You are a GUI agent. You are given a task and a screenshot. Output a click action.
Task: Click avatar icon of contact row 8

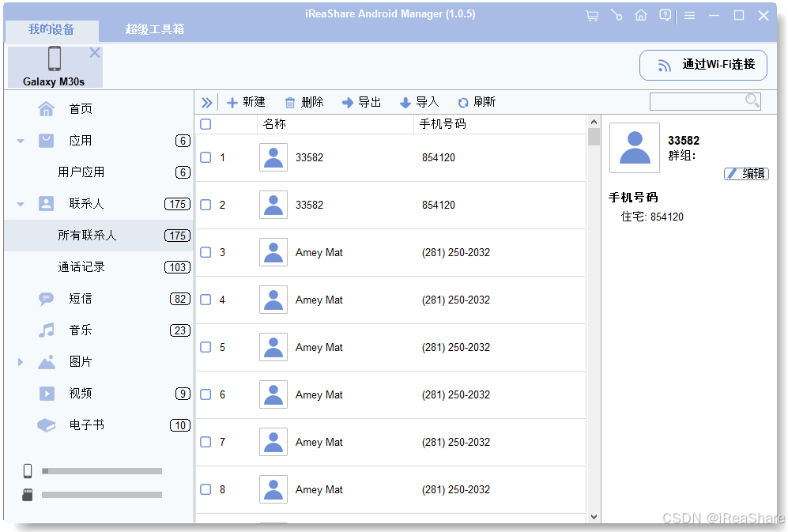273,489
